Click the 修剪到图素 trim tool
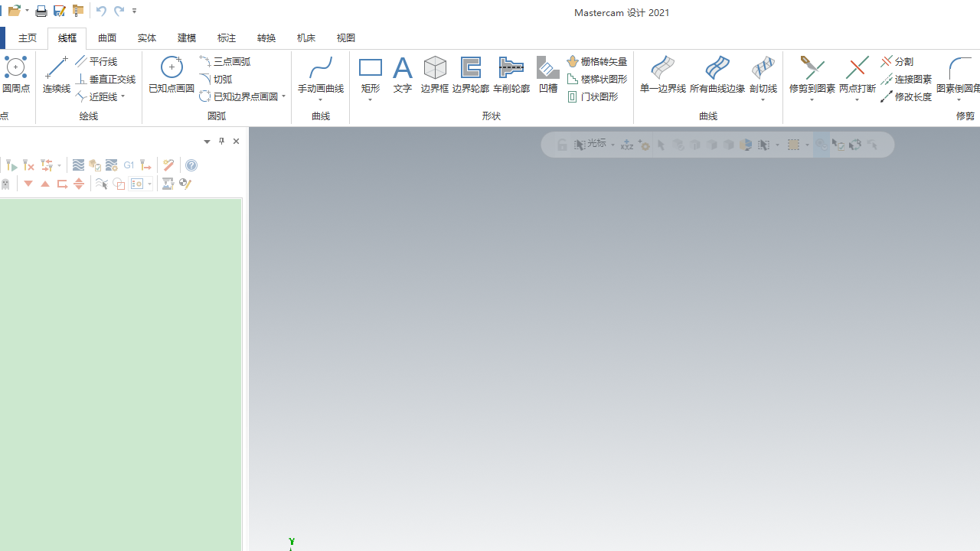 point(812,75)
